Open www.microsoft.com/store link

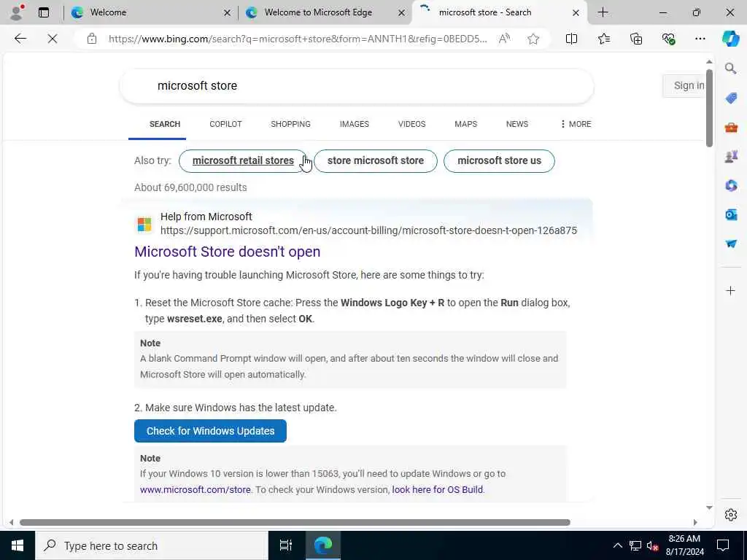click(x=196, y=489)
